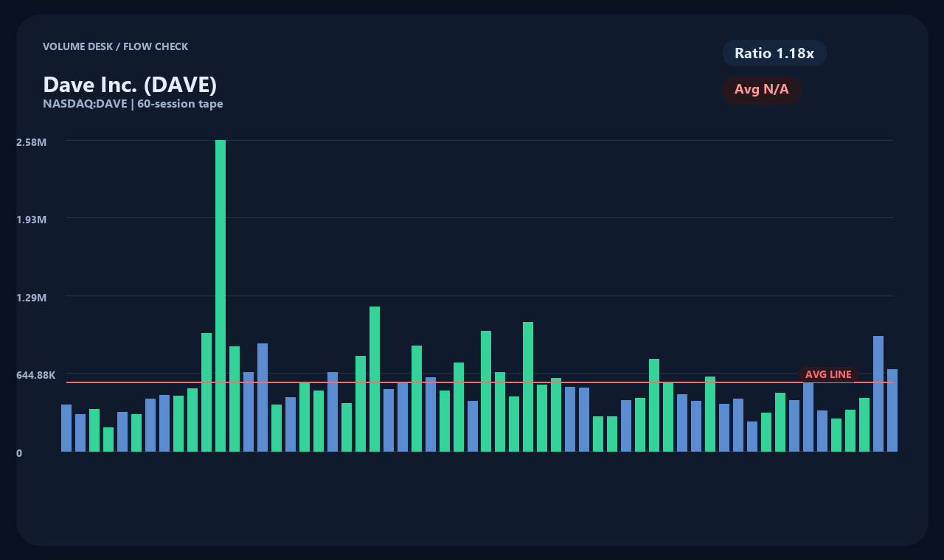Viewport: 944px width, 560px height.
Task: Click the 644.88K axis label
Action: [36, 375]
